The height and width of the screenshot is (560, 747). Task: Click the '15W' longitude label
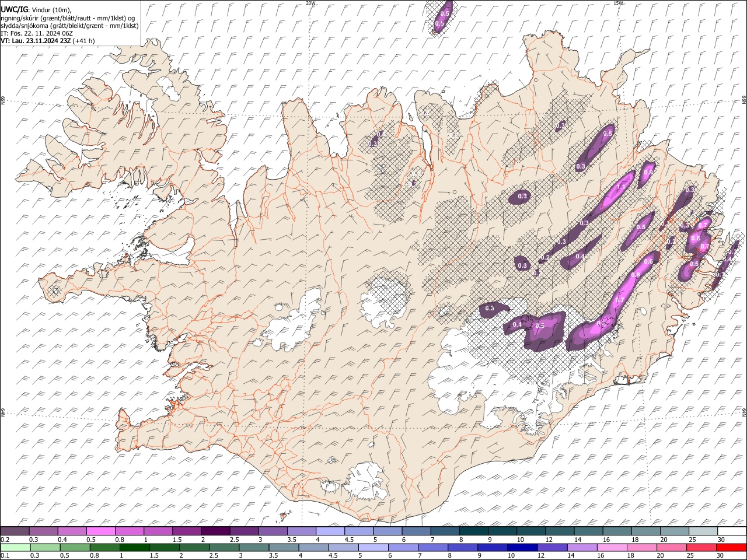pyautogui.click(x=618, y=3)
